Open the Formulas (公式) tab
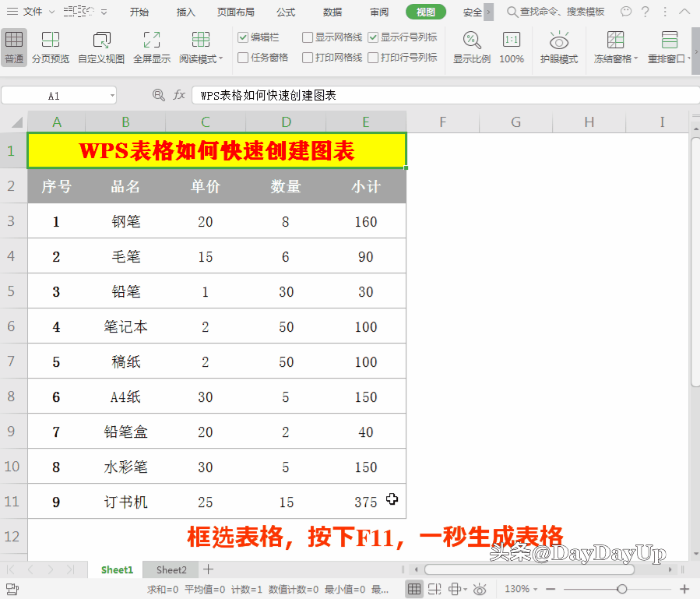This screenshot has height=599, width=700. coord(286,12)
